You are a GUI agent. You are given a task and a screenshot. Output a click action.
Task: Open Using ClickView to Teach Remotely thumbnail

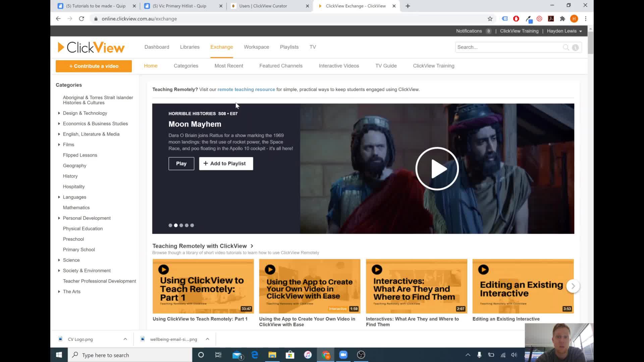point(203,286)
